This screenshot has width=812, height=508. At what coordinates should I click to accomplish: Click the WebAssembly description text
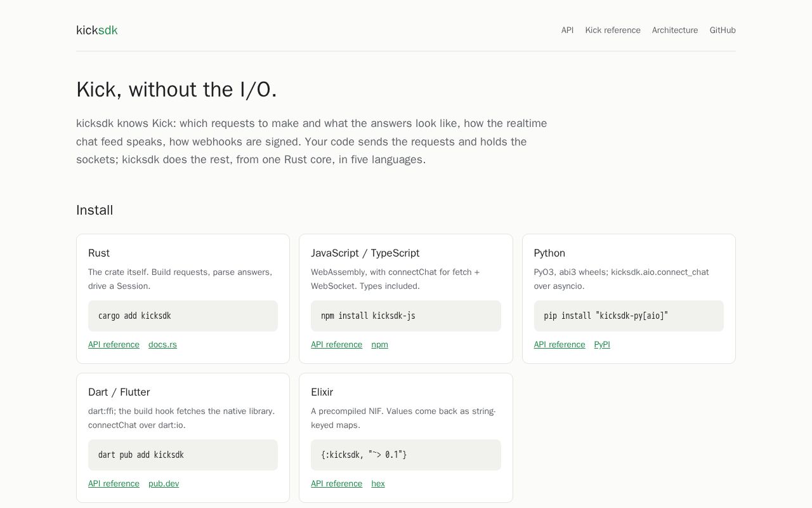tap(395, 279)
